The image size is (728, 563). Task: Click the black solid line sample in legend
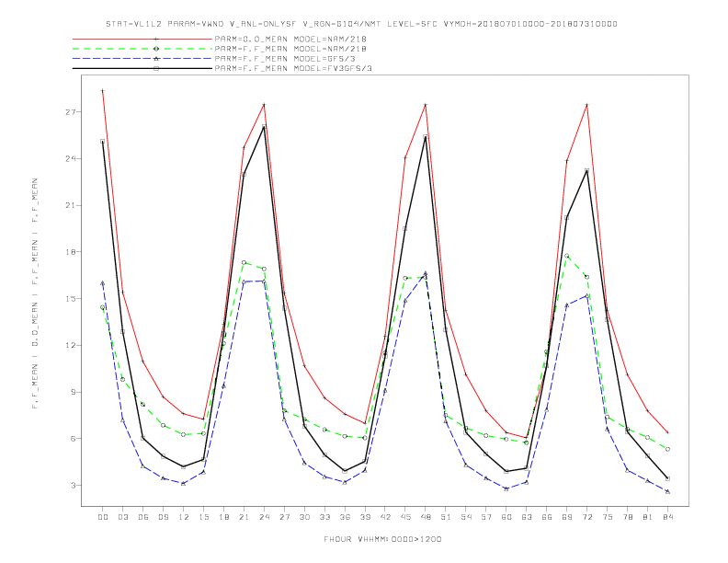click(x=142, y=68)
